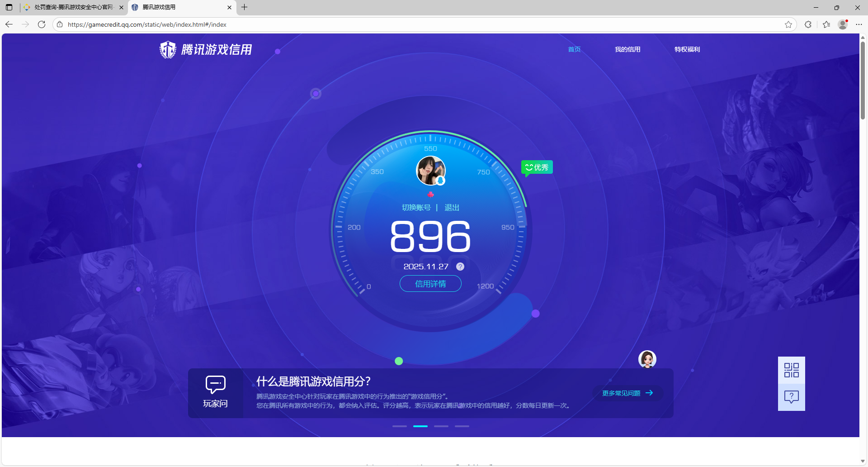Open the browser profile avatar
Viewport: 868px width, 467px height.
(843, 24)
